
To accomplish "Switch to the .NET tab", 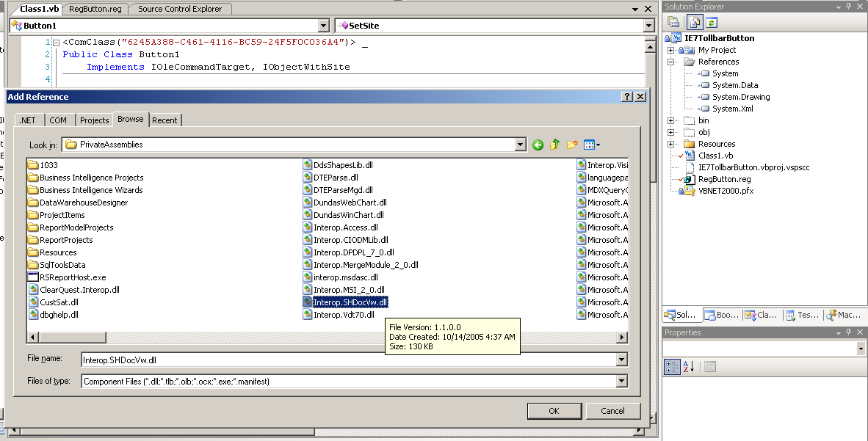I will [x=26, y=120].
